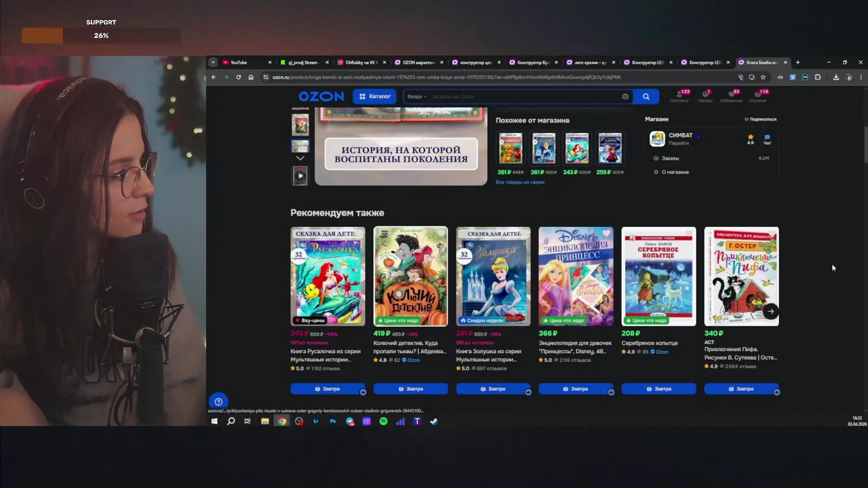Open a new browser tab
Screen dimensions: 868x488
(797, 62)
